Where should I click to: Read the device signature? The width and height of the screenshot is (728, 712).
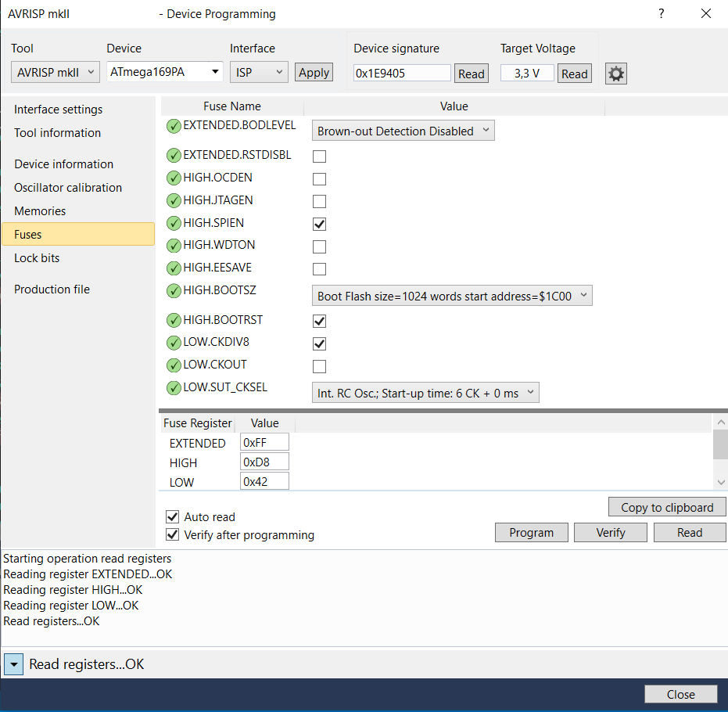[472, 74]
